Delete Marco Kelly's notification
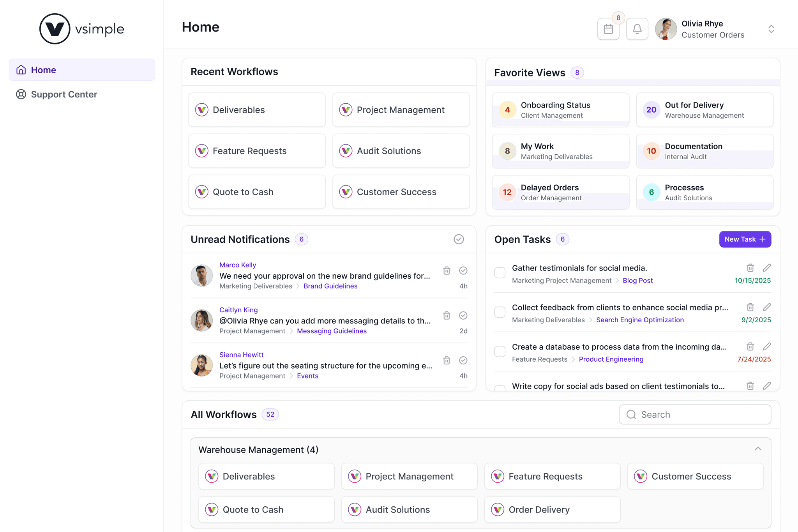The width and height of the screenshot is (798, 532). click(447, 270)
